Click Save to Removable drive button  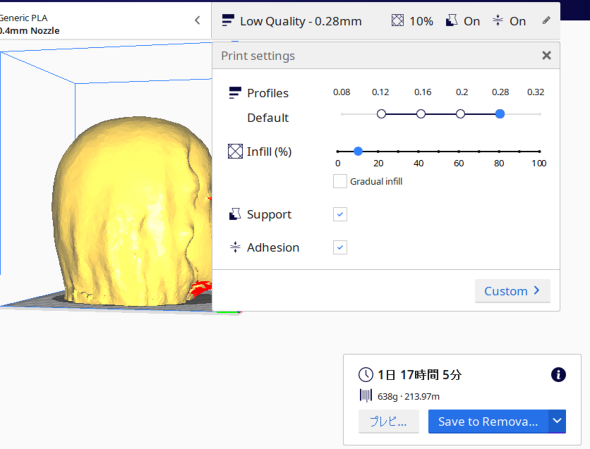pyautogui.click(x=488, y=421)
